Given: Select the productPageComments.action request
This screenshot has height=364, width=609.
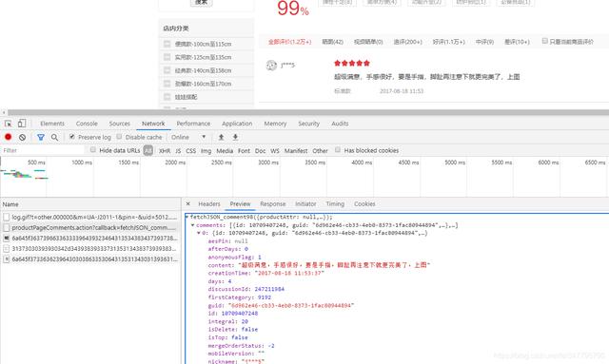Looking at the screenshot, I should pyautogui.click(x=90, y=227).
